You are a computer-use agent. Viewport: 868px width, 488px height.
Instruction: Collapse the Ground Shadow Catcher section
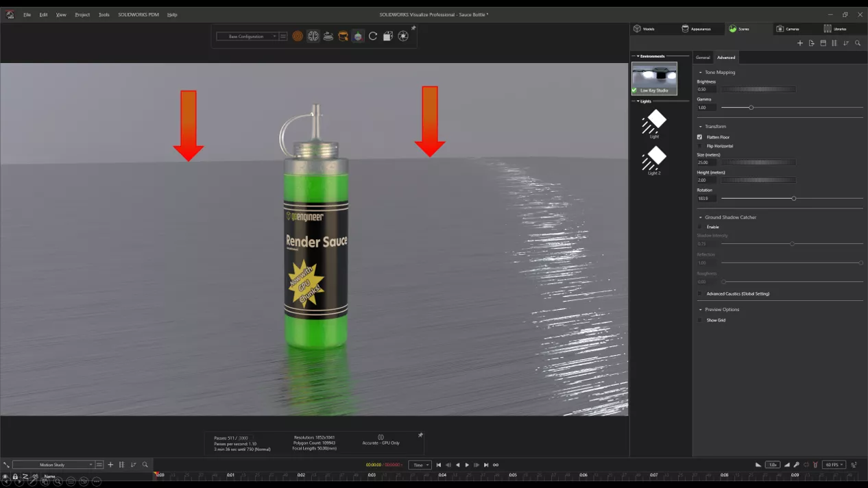coord(700,217)
